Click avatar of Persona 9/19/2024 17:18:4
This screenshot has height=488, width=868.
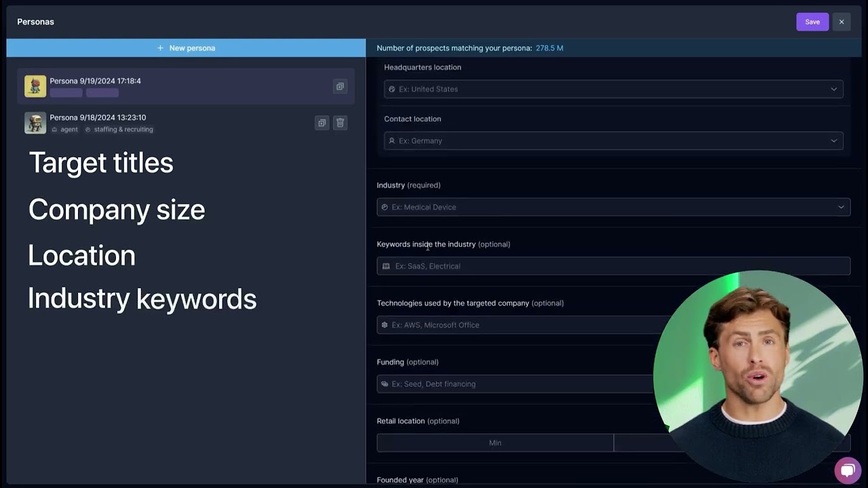pos(35,86)
